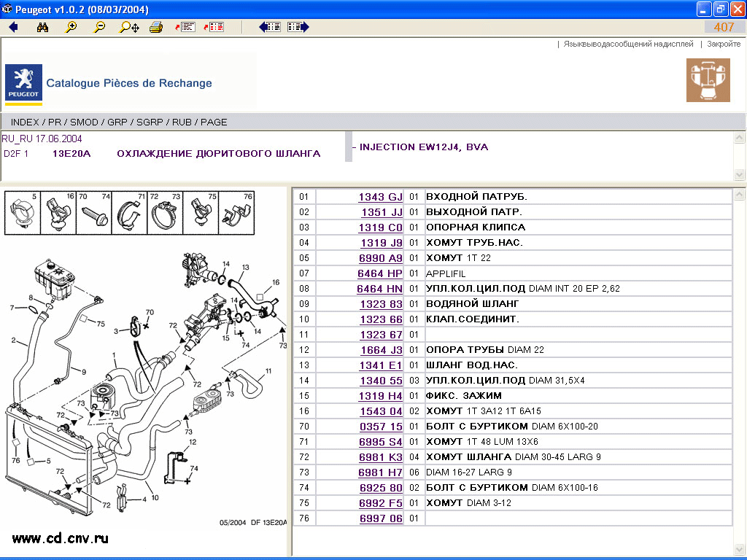Select text 'ОПОРА ТРУБЫ DIAM 22'
This screenshot has height=560, width=747.
(484, 349)
